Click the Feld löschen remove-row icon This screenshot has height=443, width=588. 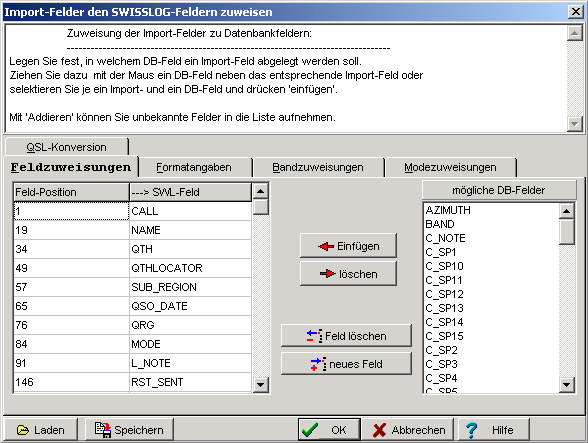(314, 336)
